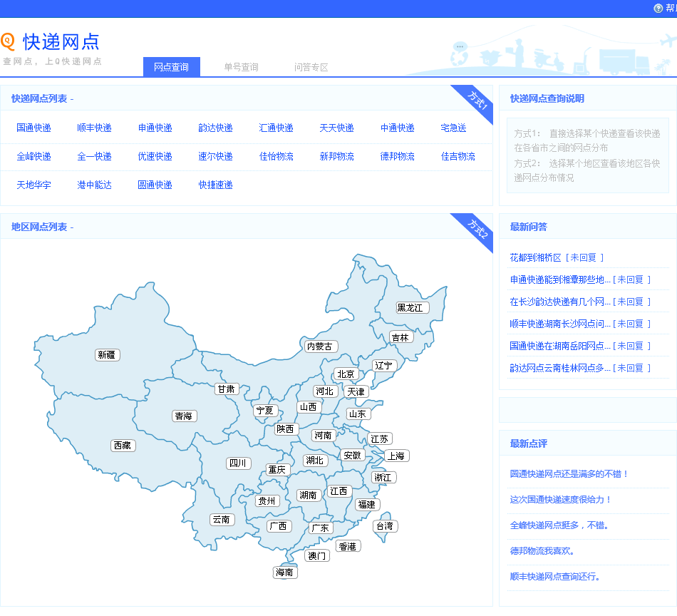The width and height of the screenshot is (677, 616).
Task: Open the 天地华宇 link
Action: (33, 185)
